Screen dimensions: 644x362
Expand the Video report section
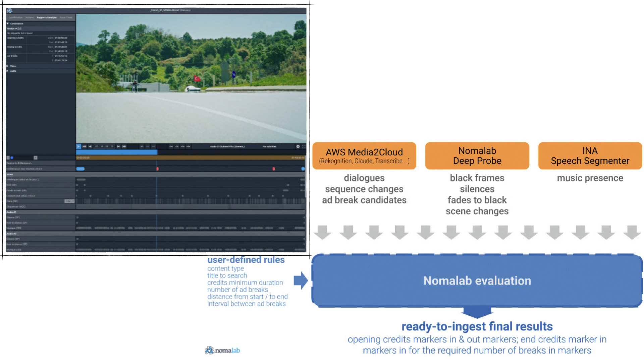[8, 66]
